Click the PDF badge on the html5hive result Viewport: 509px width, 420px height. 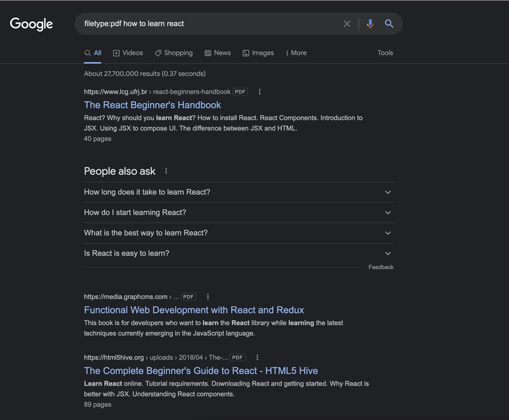(x=237, y=358)
